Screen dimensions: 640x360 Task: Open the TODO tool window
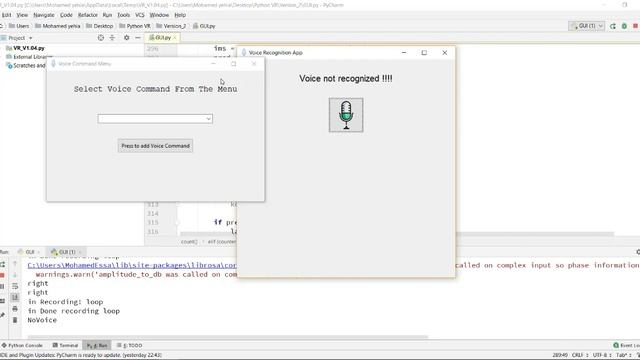click(130, 345)
